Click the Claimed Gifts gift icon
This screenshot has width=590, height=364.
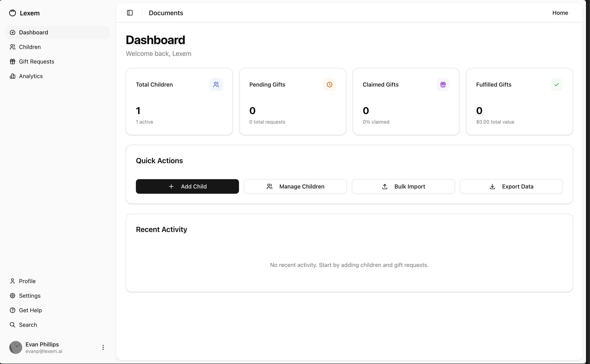point(443,85)
